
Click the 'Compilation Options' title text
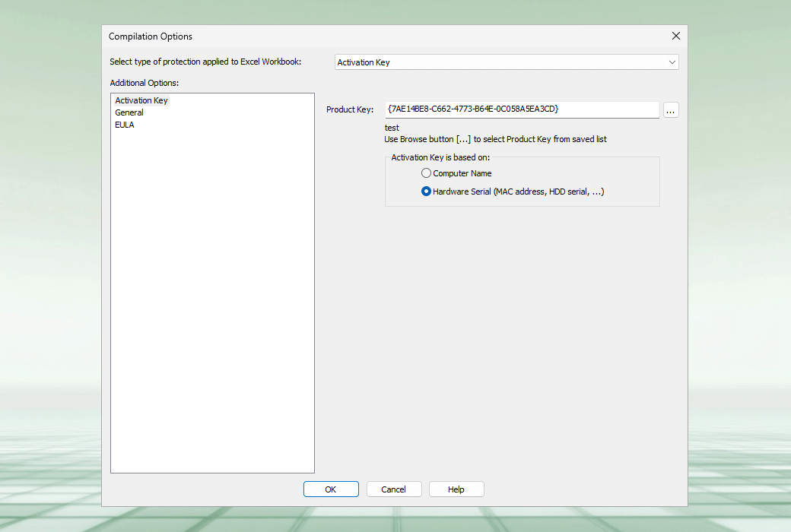pos(151,36)
